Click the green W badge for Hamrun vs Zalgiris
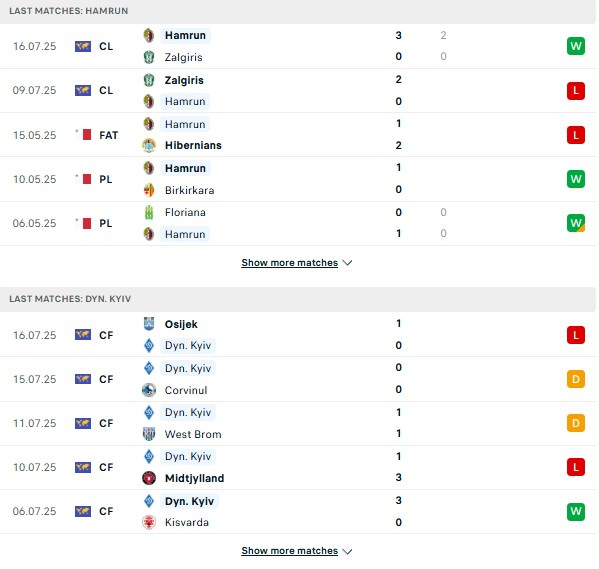 (576, 46)
